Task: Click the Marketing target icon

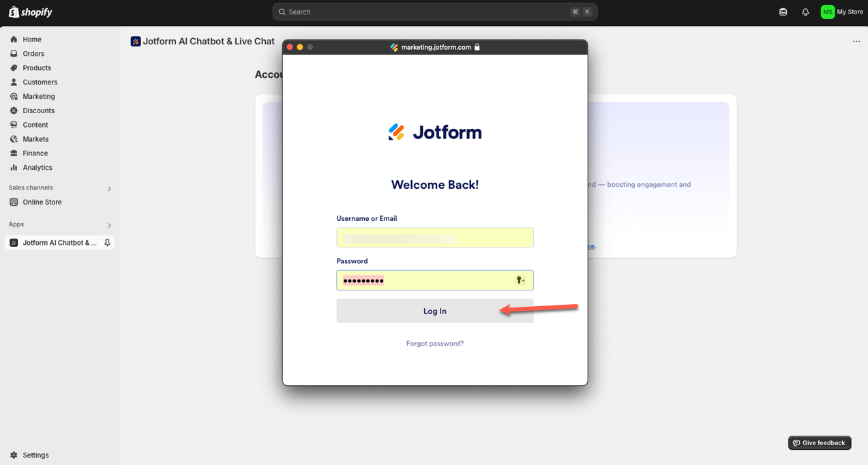Action: tap(14, 97)
